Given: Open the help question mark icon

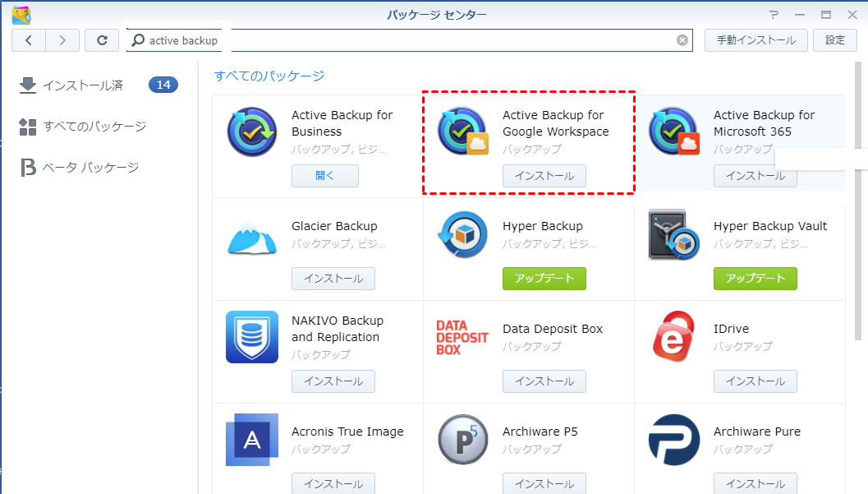Looking at the screenshot, I should tap(774, 15).
